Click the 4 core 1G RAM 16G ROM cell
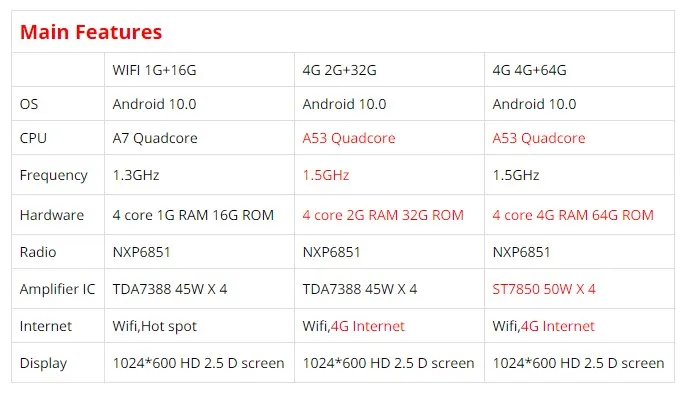Image resolution: width=689 pixels, height=402 pixels. point(192,215)
